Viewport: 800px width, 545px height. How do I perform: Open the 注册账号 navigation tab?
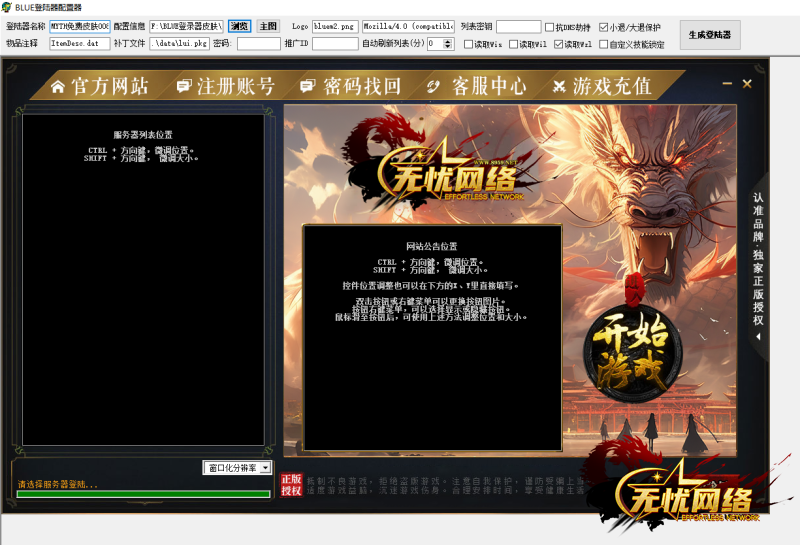226,86
